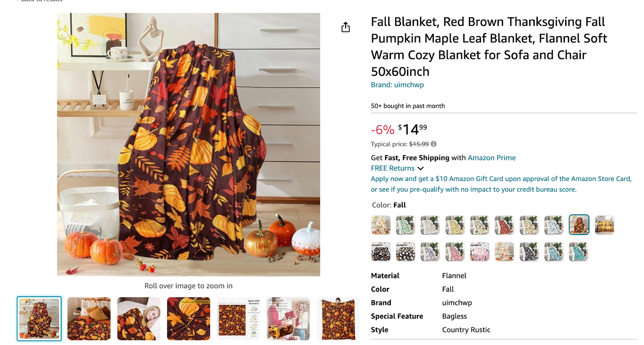Click the thumbnail of person holding blanket

[338, 318]
